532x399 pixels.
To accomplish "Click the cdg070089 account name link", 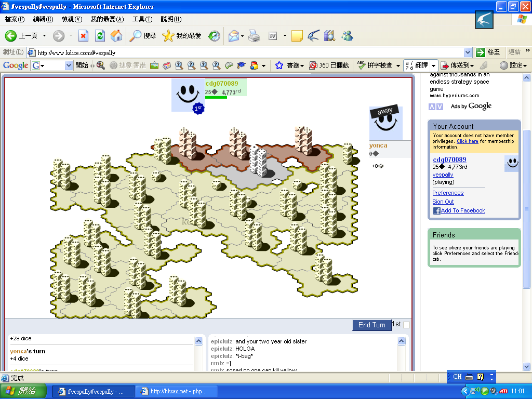I will pyautogui.click(x=449, y=159).
